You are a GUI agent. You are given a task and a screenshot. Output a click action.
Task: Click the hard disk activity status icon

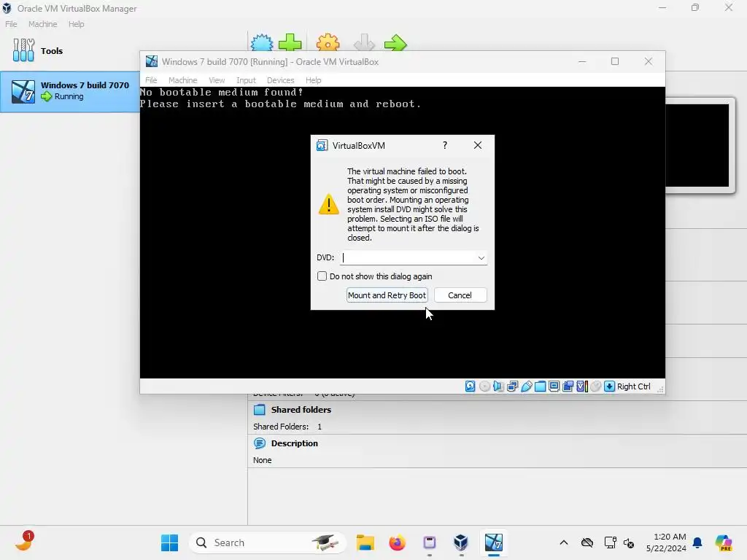point(471,386)
